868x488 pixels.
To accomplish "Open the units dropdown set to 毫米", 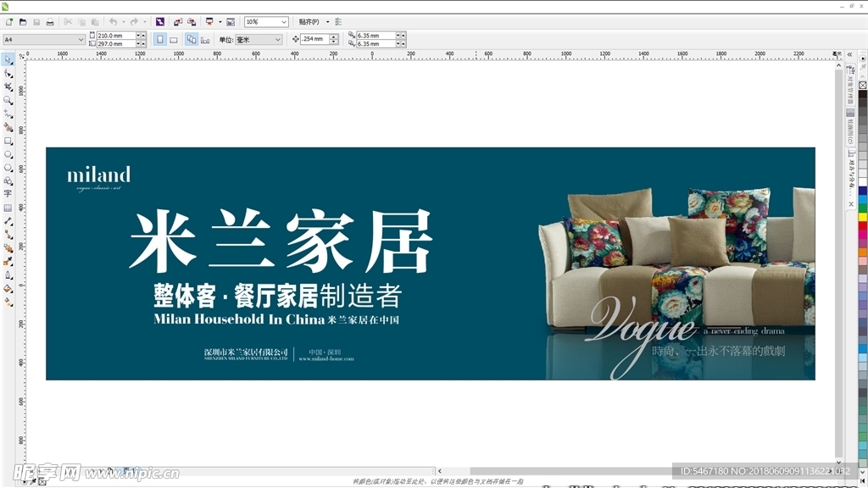I will coord(259,39).
